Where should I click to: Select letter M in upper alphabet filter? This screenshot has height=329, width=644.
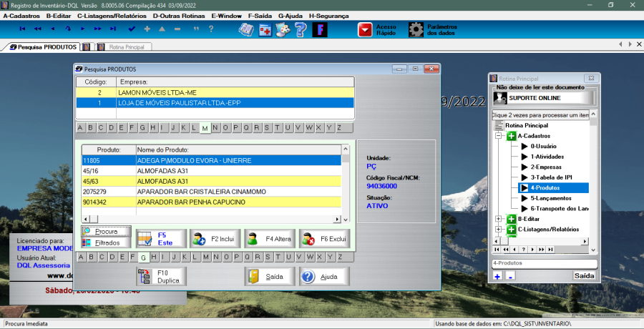click(x=205, y=128)
